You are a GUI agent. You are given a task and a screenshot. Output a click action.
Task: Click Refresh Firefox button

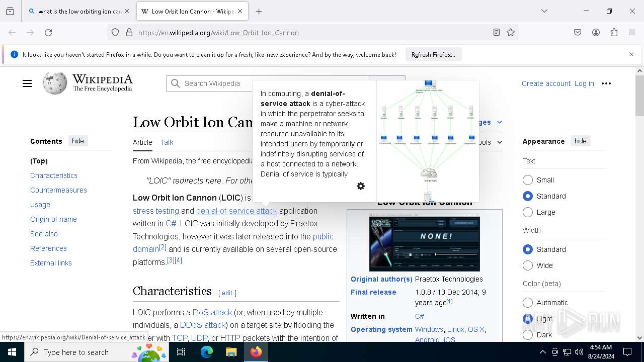click(433, 54)
